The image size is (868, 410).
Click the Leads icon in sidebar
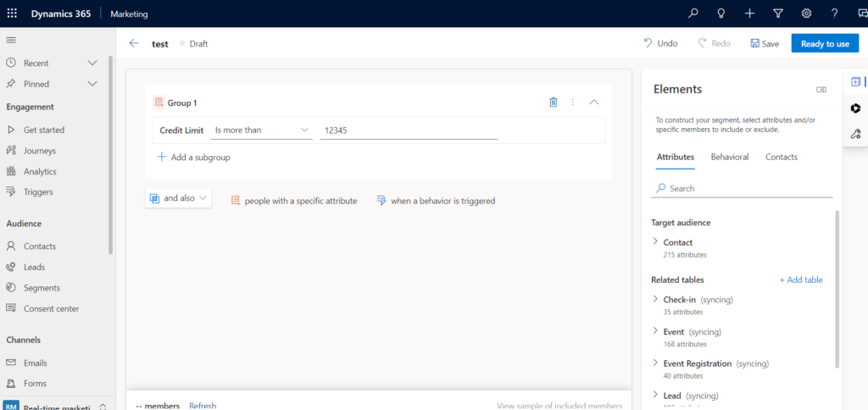click(x=11, y=267)
